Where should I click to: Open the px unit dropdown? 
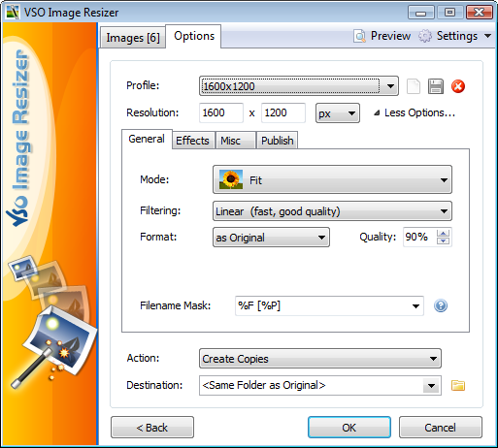pos(338,113)
